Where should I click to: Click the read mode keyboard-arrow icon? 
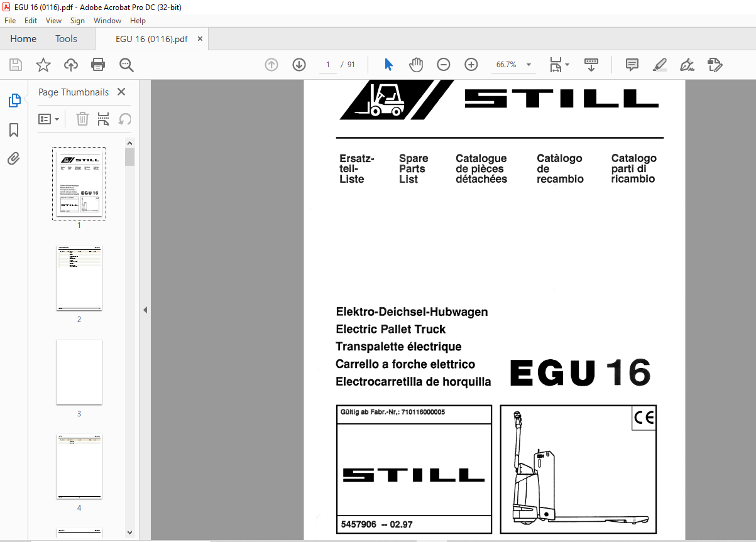click(x=591, y=65)
